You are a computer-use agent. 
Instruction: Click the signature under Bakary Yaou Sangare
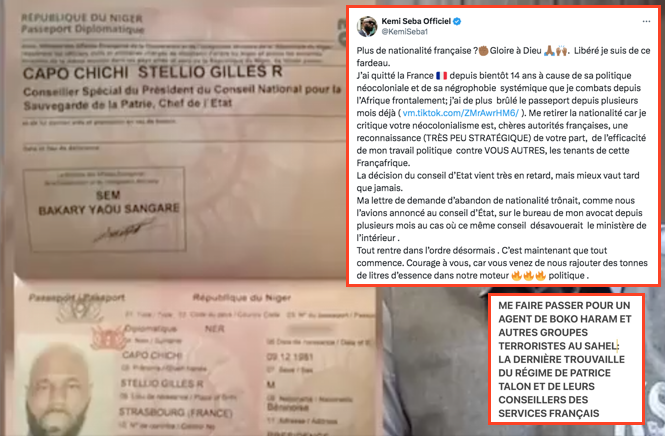pos(122,230)
